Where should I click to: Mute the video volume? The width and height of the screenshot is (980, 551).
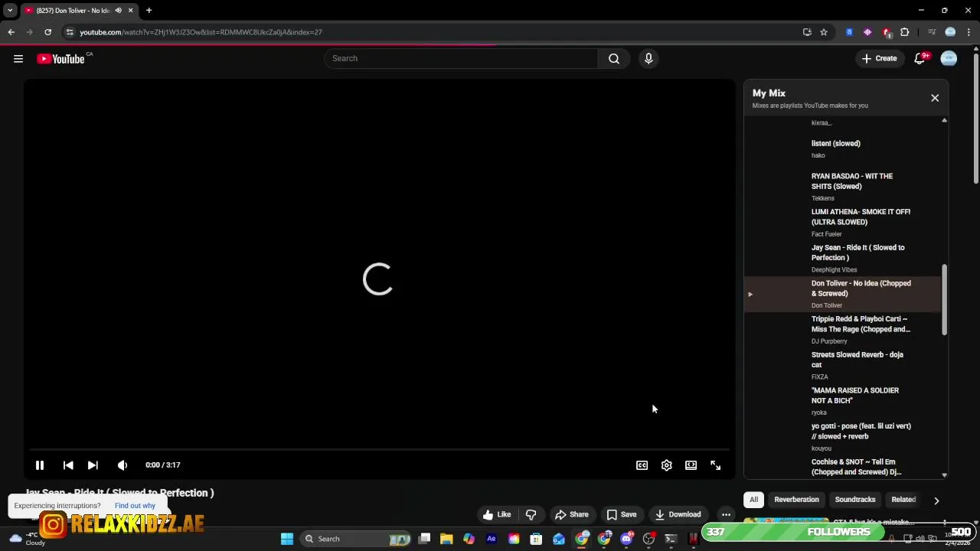click(122, 465)
